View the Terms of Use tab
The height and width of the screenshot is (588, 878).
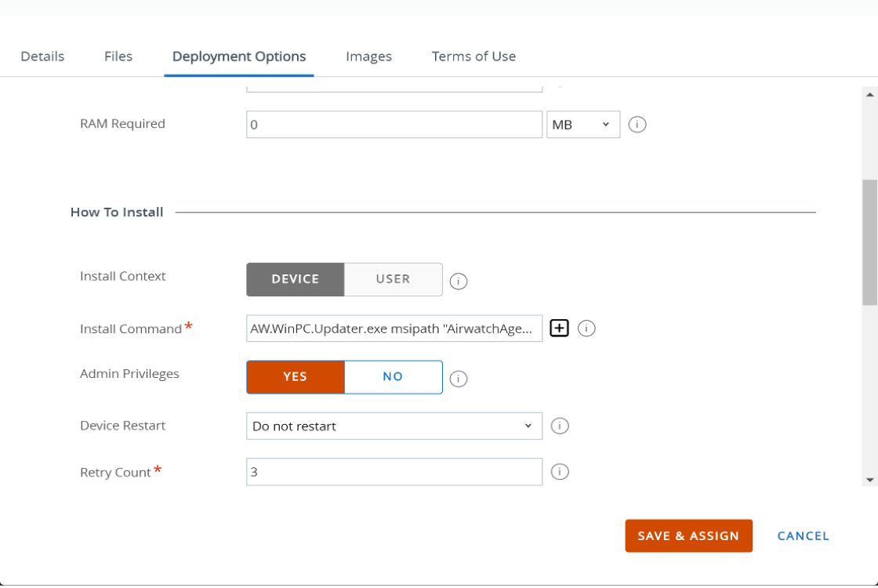point(473,56)
